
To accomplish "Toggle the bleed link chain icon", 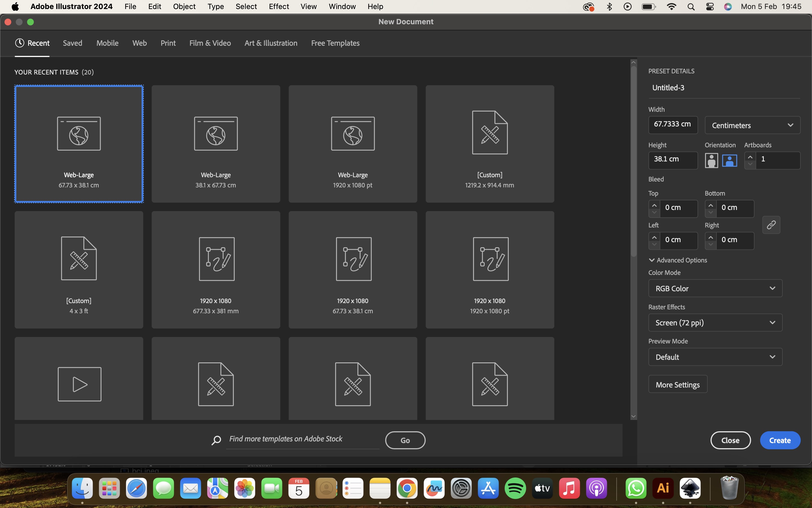I will pyautogui.click(x=771, y=225).
